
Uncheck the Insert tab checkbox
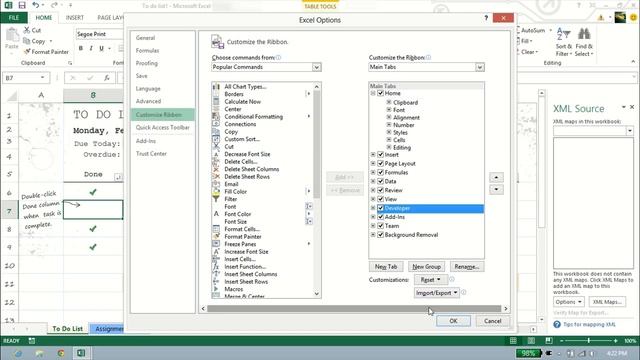(380, 155)
